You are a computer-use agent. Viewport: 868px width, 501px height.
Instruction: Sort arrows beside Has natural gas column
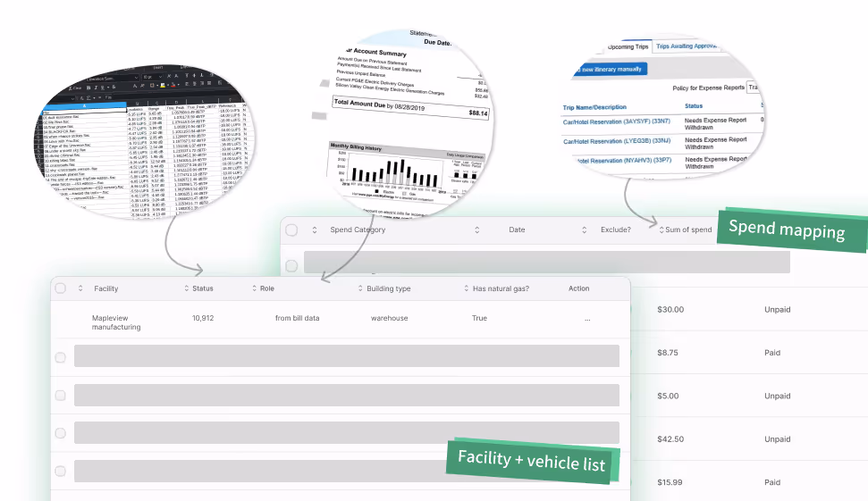pos(466,288)
